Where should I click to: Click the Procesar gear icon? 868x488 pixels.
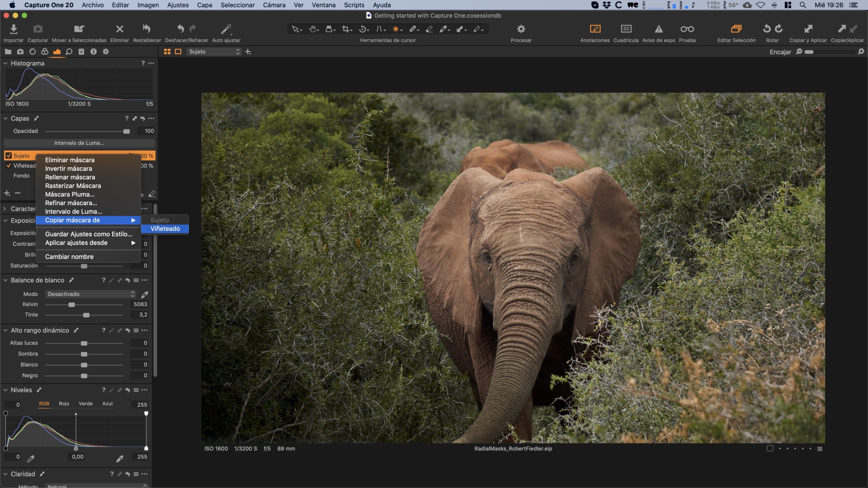[521, 29]
